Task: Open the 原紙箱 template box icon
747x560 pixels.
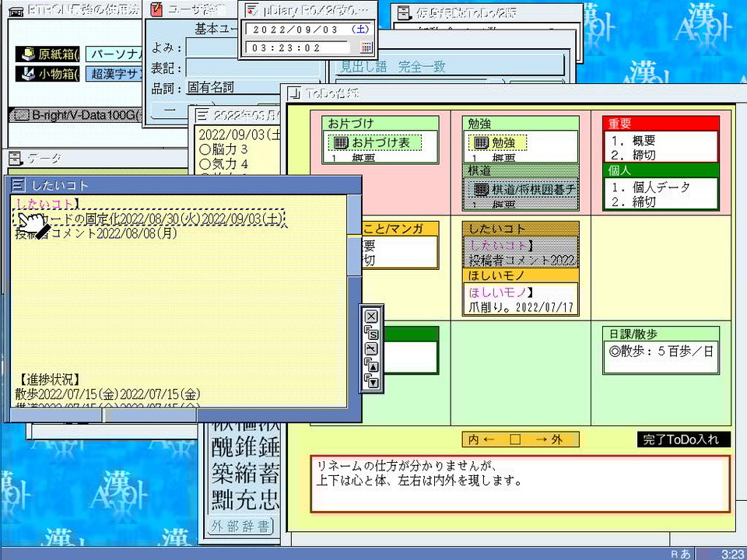Action: click(x=47, y=54)
